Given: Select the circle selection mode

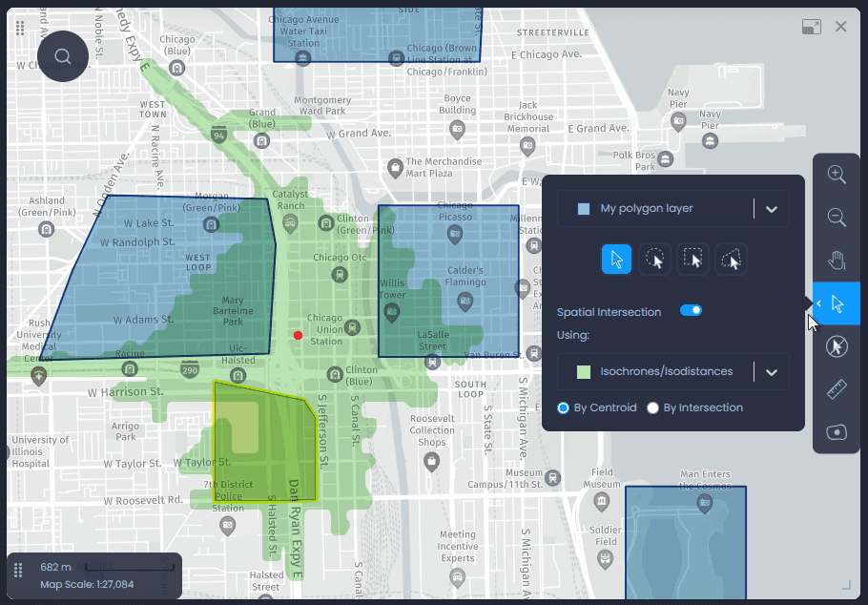Looking at the screenshot, I should click(654, 259).
